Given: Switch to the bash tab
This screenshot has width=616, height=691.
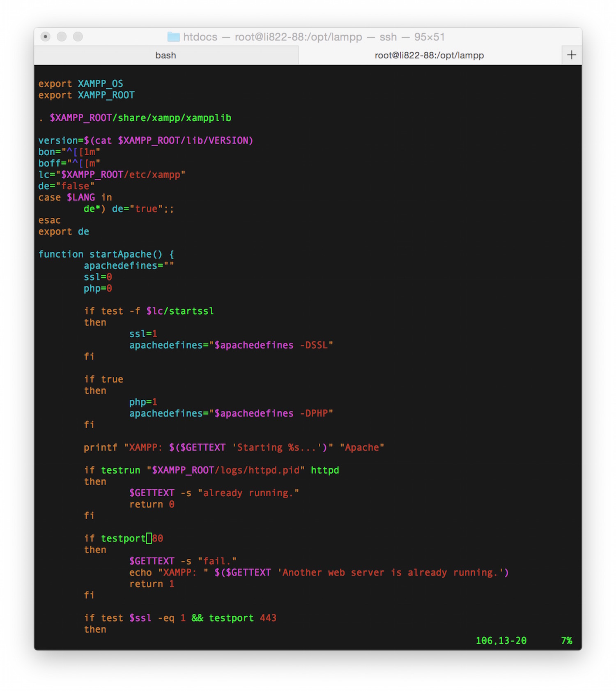Looking at the screenshot, I should (166, 55).
